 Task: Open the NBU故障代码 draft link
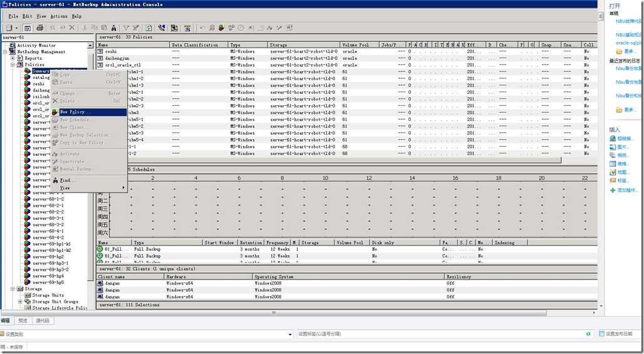coord(628,21)
